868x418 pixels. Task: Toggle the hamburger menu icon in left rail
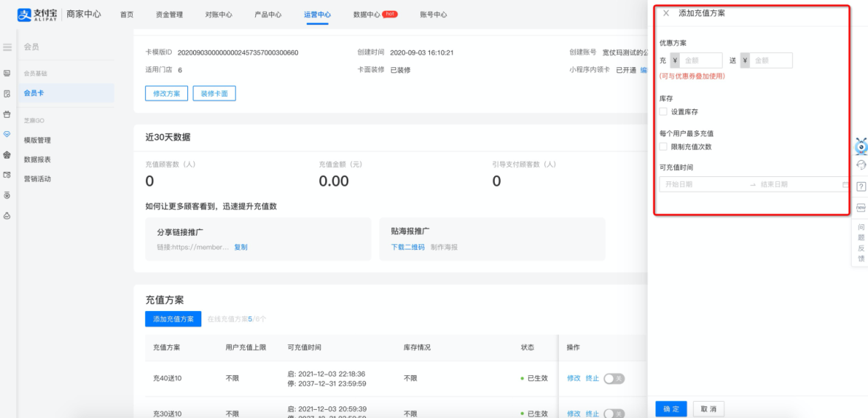[7, 47]
